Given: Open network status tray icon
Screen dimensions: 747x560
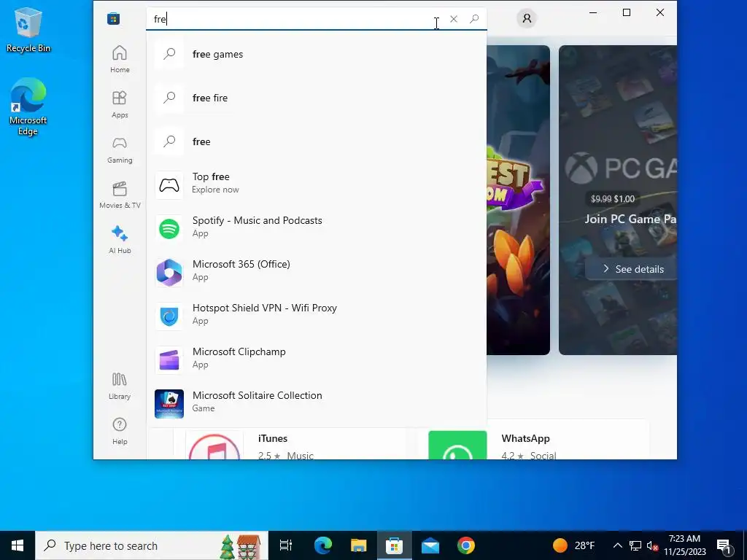Looking at the screenshot, I should point(635,545).
